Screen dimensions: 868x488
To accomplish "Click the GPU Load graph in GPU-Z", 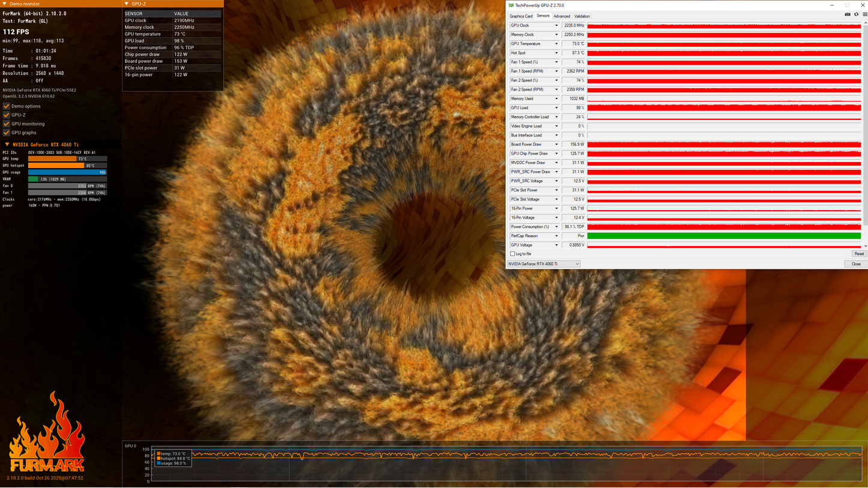I will click(x=724, y=108).
